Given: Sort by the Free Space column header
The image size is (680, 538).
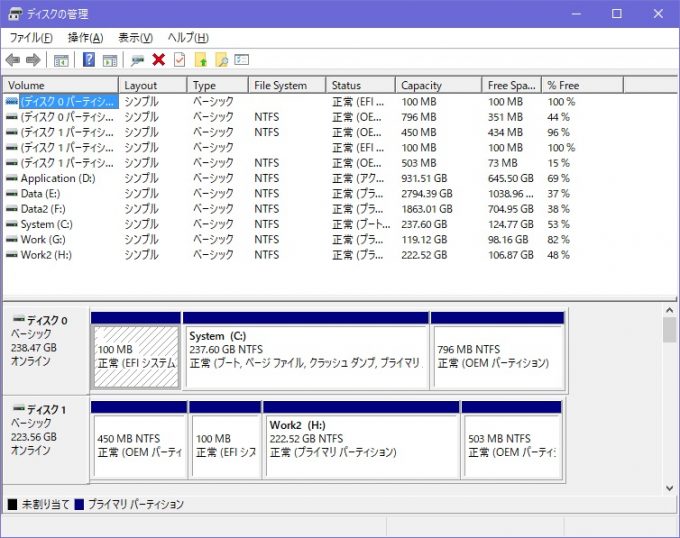Looking at the screenshot, I should pyautogui.click(x=512, y=85).
